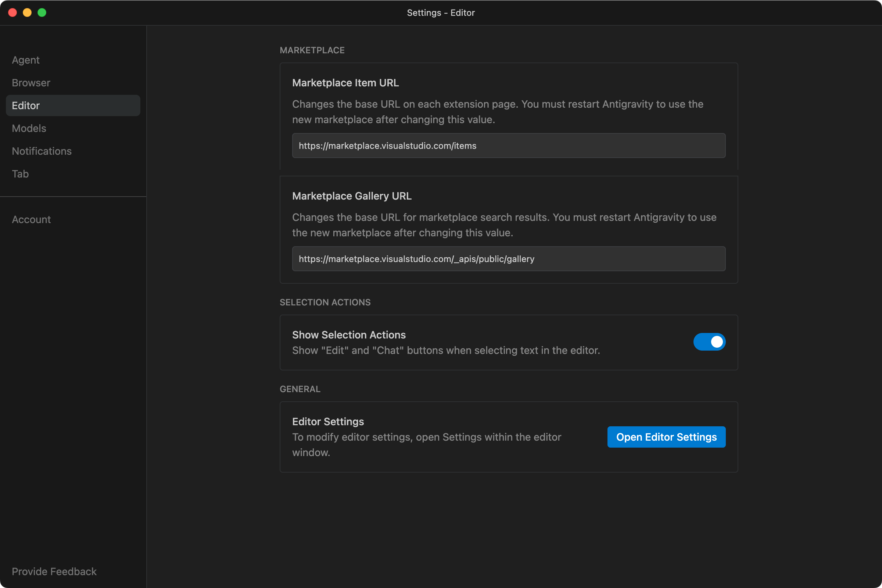Click Provide Feedback link
This screenshot has width=882, height=588.
point(54,571)
